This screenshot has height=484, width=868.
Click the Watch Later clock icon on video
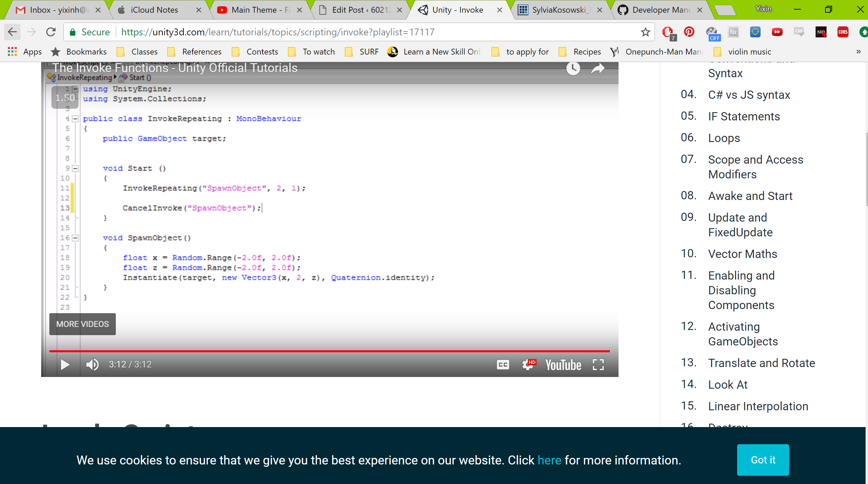coord(573,69)
